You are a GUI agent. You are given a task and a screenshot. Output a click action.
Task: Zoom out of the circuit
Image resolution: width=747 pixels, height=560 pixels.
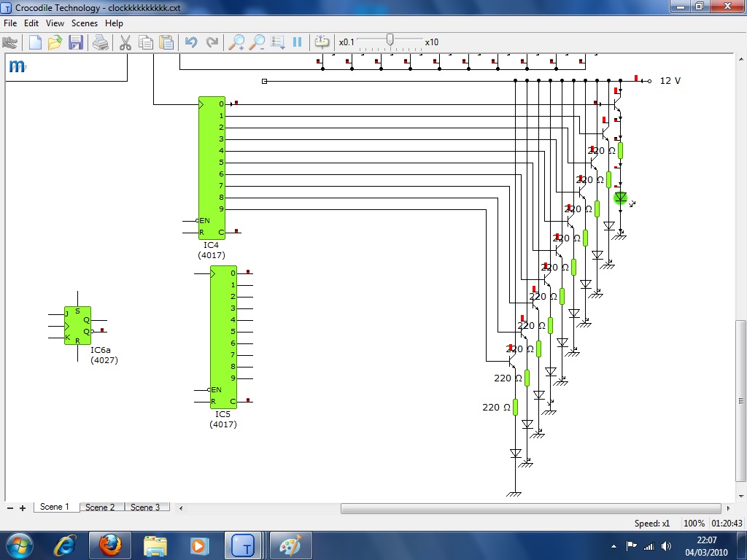tap(258, 42)
